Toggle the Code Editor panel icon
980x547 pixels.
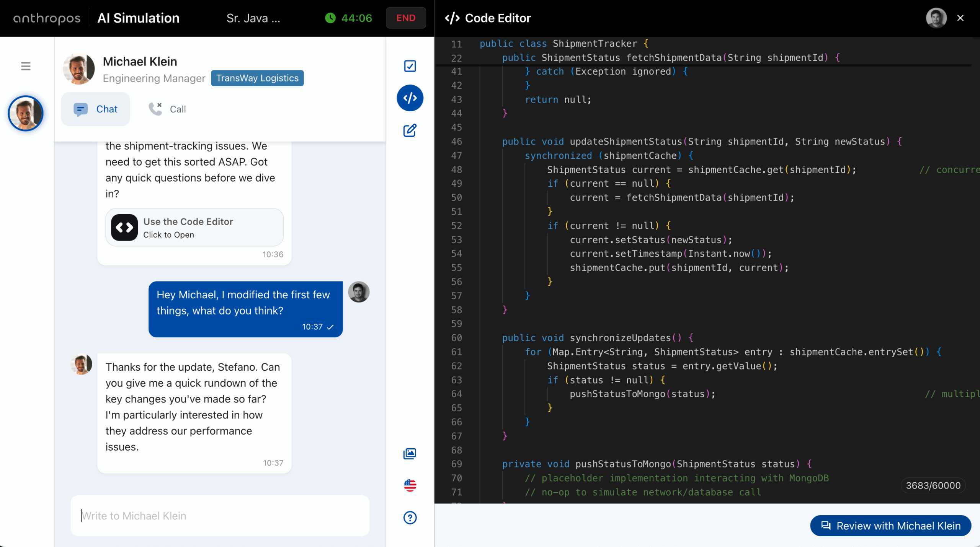[x=410, y=98]
